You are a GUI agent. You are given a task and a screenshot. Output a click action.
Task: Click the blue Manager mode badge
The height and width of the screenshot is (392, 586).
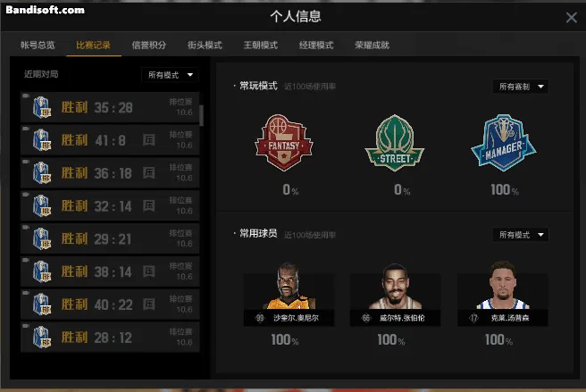pos(504,143)
